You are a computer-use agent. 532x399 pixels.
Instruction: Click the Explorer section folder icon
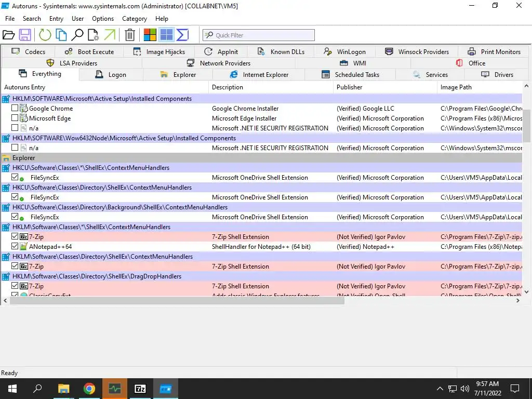click(x=6, y=158)
